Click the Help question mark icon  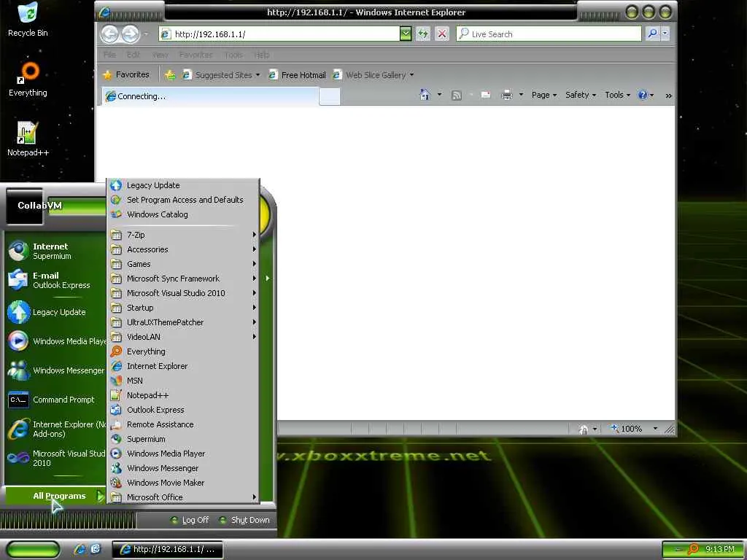pos(643,95)
